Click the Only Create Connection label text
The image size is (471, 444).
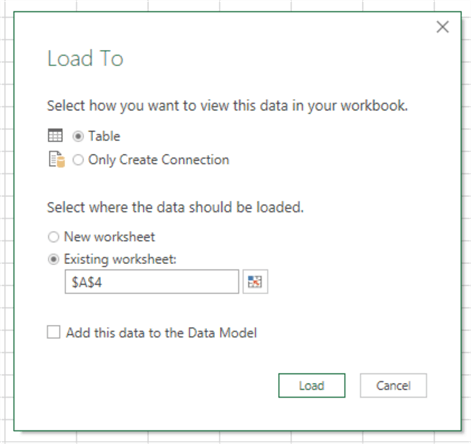point(159,160)
